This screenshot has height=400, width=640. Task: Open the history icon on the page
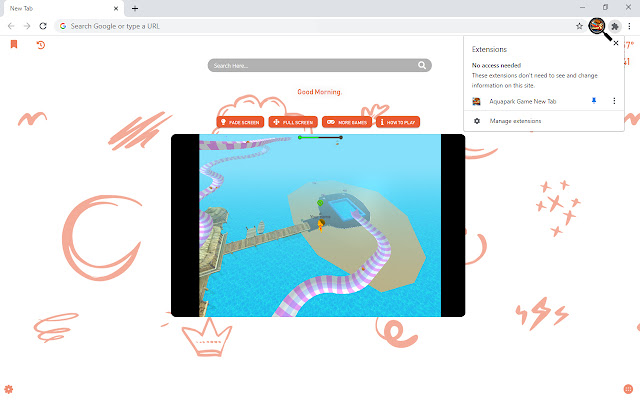[40, 45]
